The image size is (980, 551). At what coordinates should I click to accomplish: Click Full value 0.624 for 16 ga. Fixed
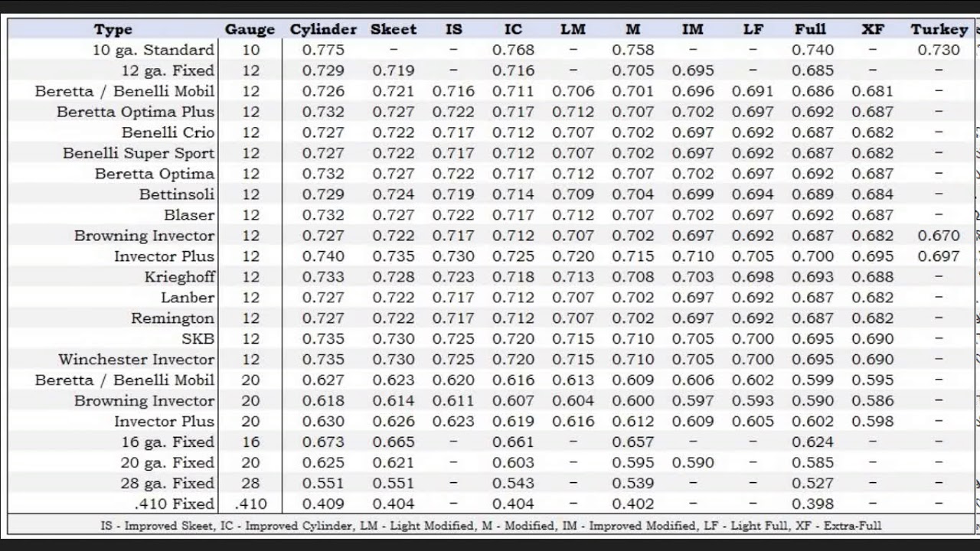[x=812, y=442]
